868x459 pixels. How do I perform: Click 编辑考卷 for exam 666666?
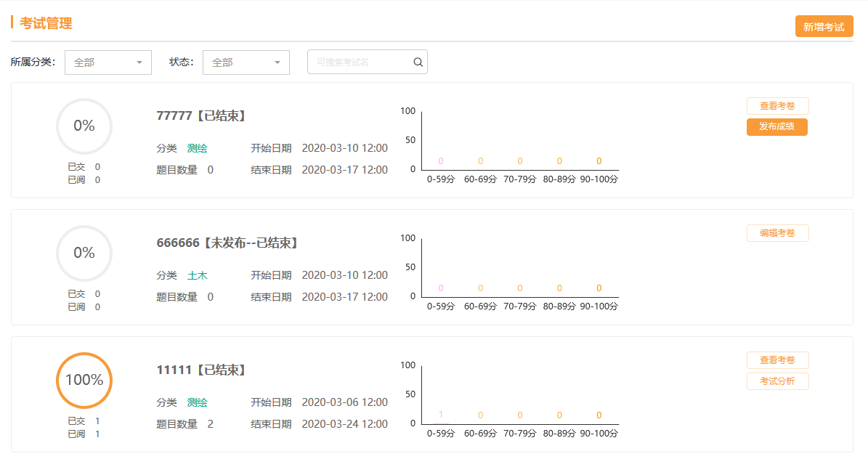[777, 233]
